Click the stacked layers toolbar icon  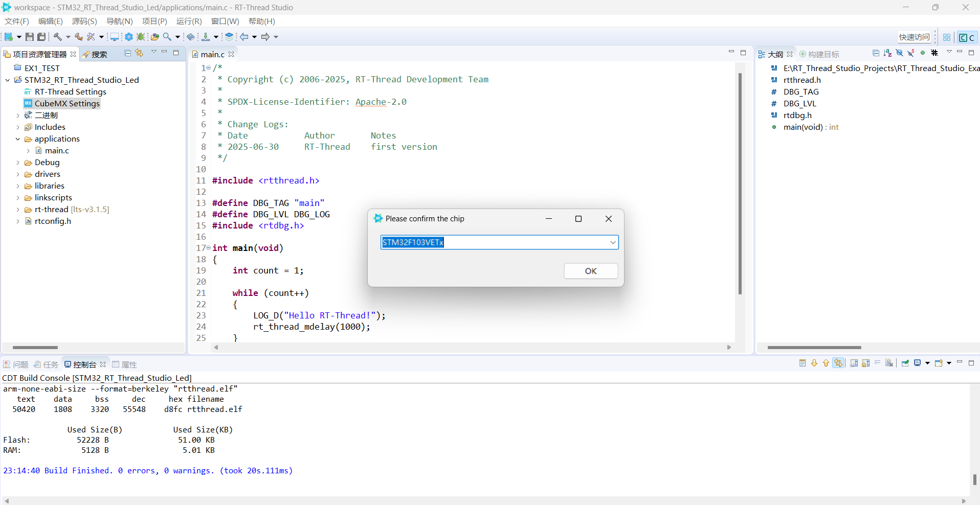coord(229,37)
